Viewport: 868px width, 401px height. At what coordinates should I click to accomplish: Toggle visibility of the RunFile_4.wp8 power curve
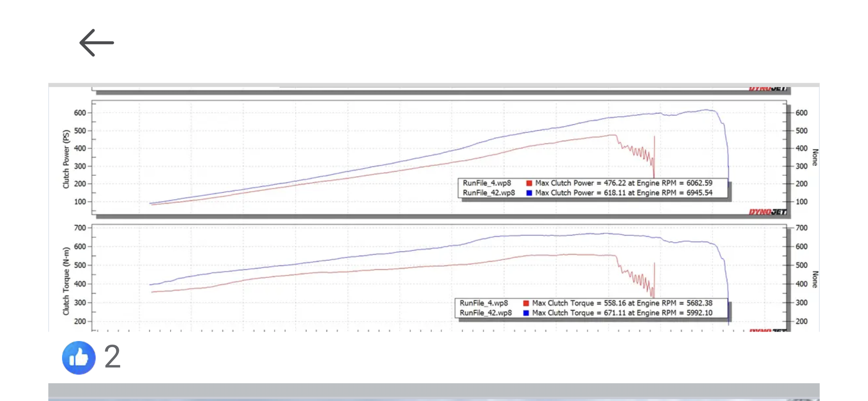pyautogui.click(x=487, y=183)
